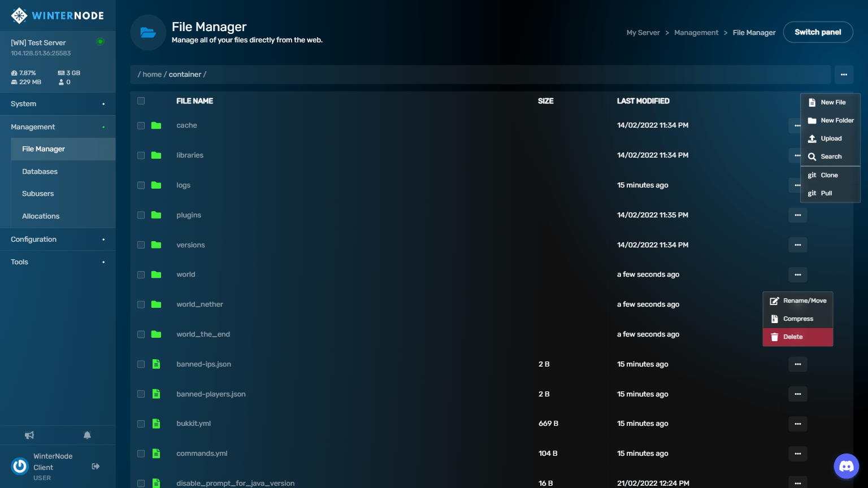Open the Management breadcrumb link
This screenshot has height=488, width=868.
696,33
